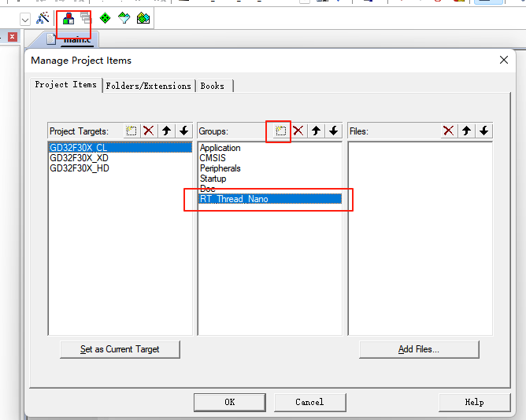The image size is (526, 420).
Task: Confirm with the OK button
Action: [230, 402]
